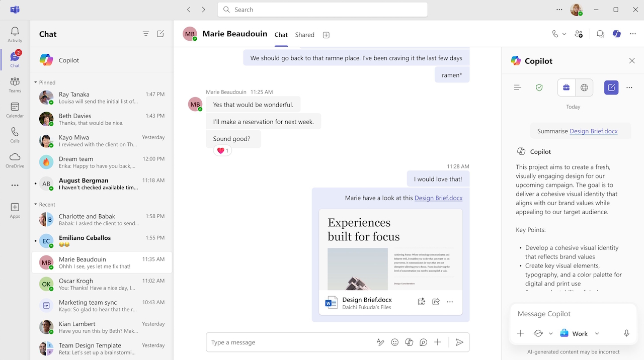Open chat with Ray Tanaka
The width and height of the screenshot is (644, 360).
[101, 98]
